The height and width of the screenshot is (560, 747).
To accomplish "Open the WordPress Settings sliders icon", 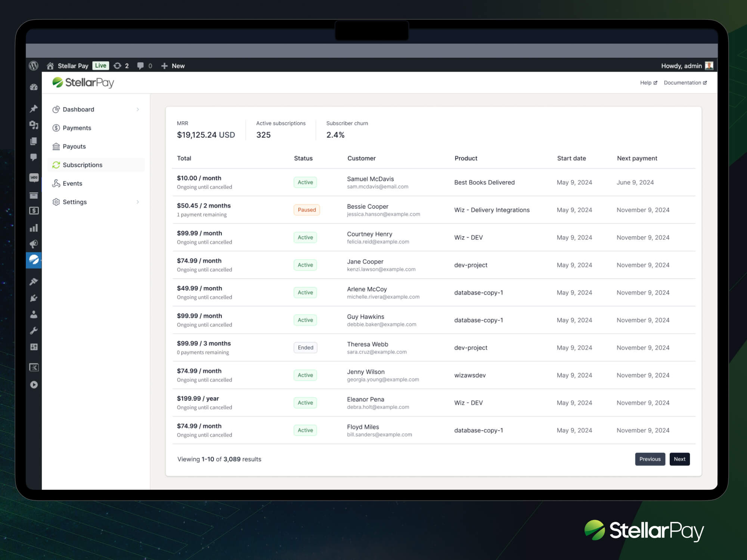I will (x=34, y=347).
